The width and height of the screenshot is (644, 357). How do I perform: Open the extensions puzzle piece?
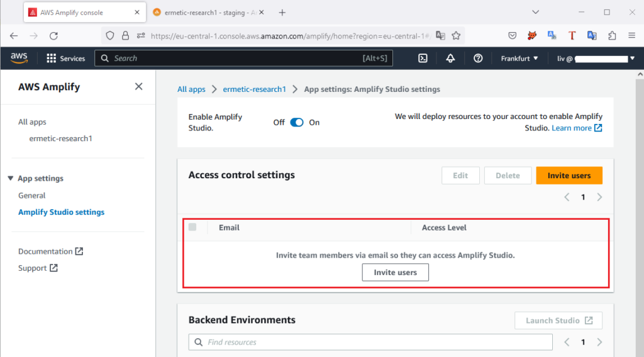click(x=612, y=36)
